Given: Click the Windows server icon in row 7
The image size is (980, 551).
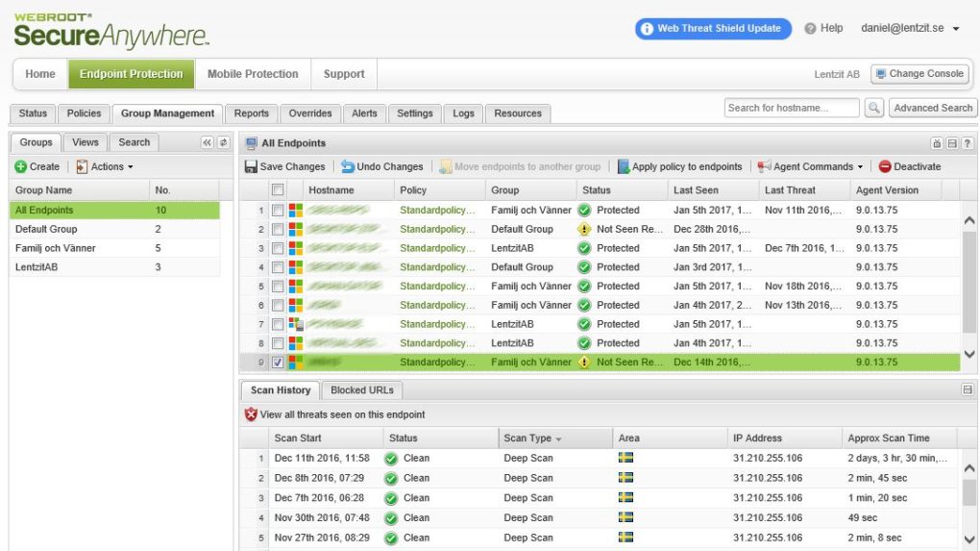Looking at the screenshot, I should [296, 324].
